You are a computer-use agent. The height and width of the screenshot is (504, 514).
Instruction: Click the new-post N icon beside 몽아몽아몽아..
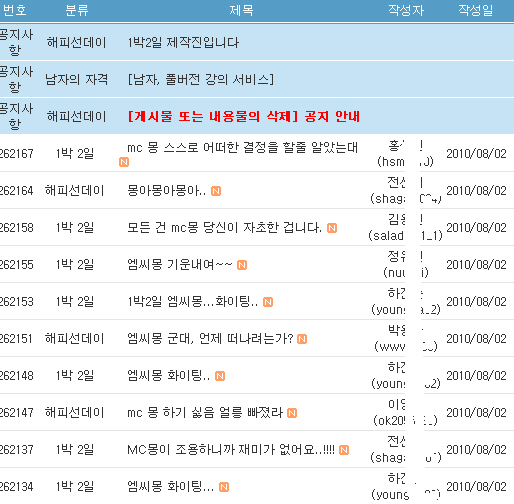point(216,191)
